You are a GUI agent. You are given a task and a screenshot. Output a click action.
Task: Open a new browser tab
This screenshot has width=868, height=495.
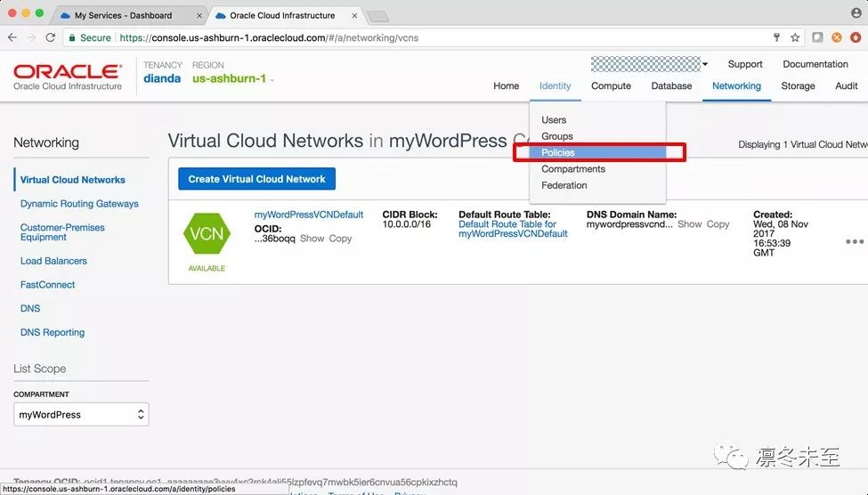[x=378, y=17]
